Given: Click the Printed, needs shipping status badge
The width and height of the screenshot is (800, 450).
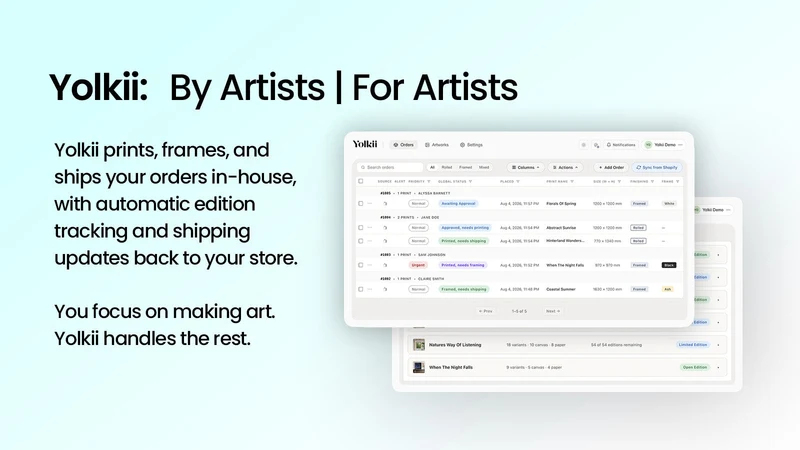Looking at the screenshot, I should tap(464, 241).
